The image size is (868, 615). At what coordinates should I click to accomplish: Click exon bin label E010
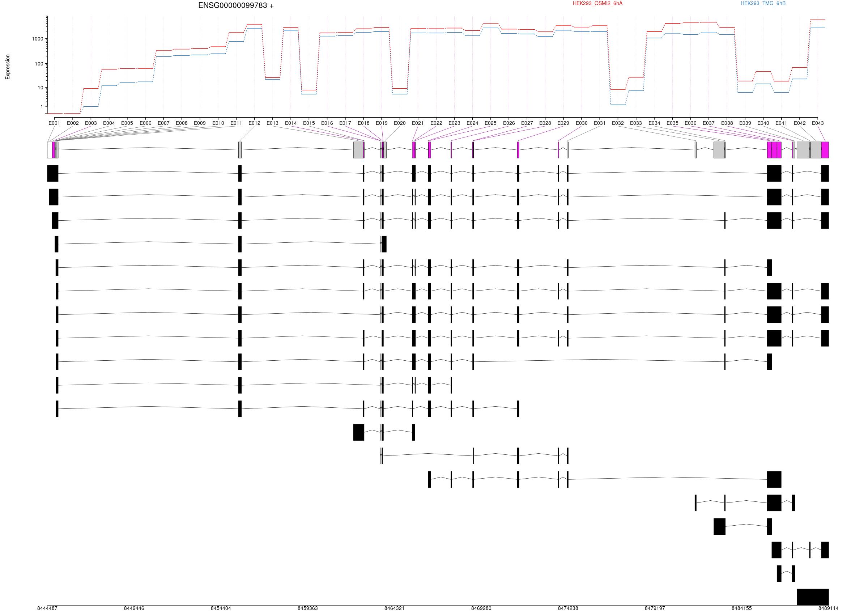218,123
